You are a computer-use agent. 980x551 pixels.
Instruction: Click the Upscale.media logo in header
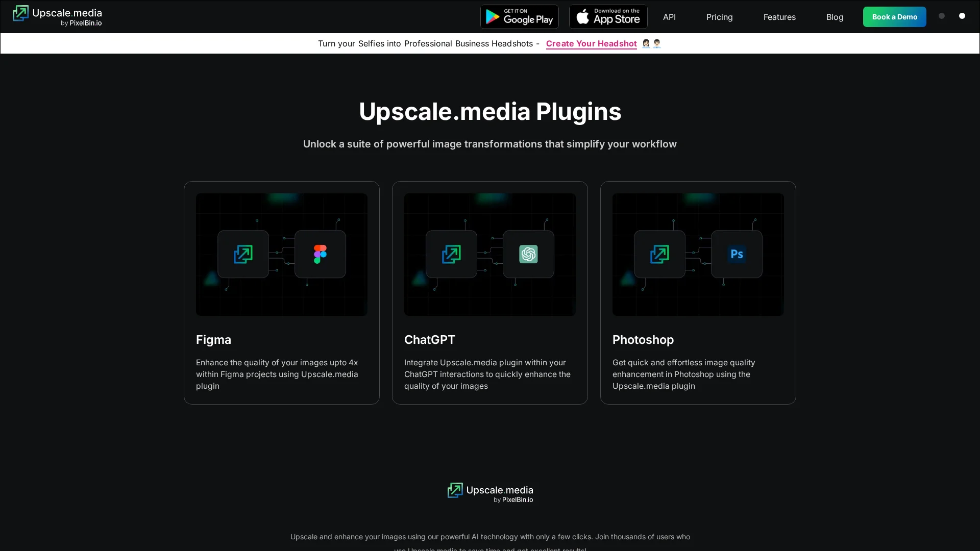(57, 16)
